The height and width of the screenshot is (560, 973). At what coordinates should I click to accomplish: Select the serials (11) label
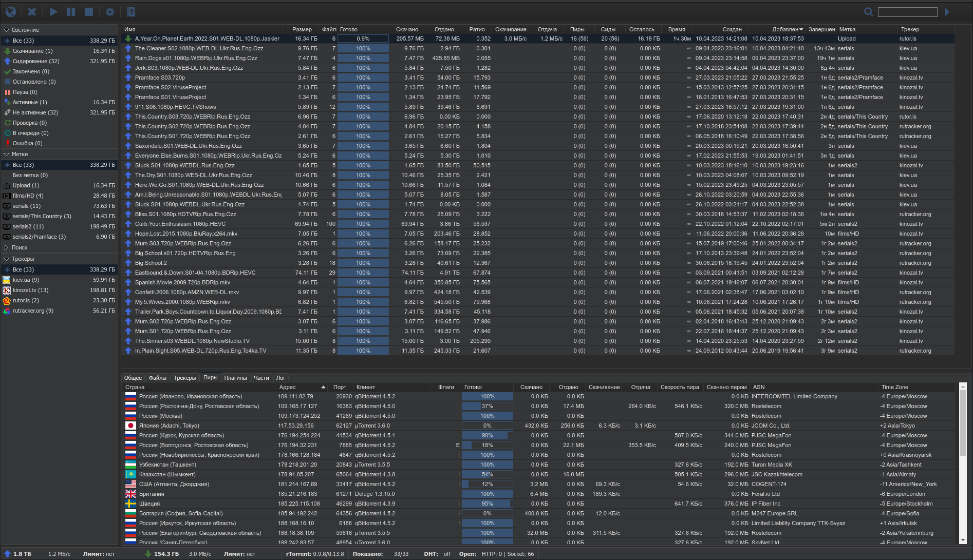point(59,206)
